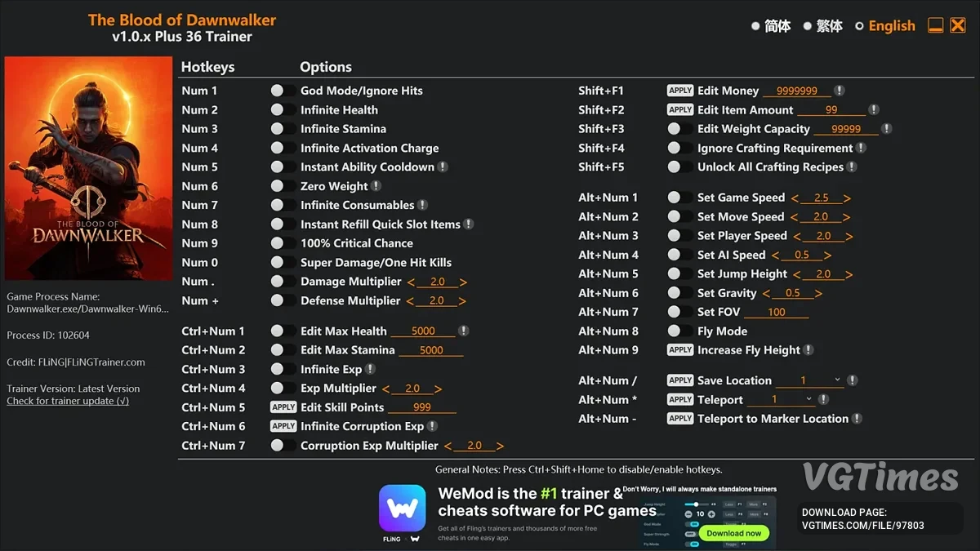
Task: Click info icon next to Instant Refill Quick Slot Items
Action: point(468,224)
